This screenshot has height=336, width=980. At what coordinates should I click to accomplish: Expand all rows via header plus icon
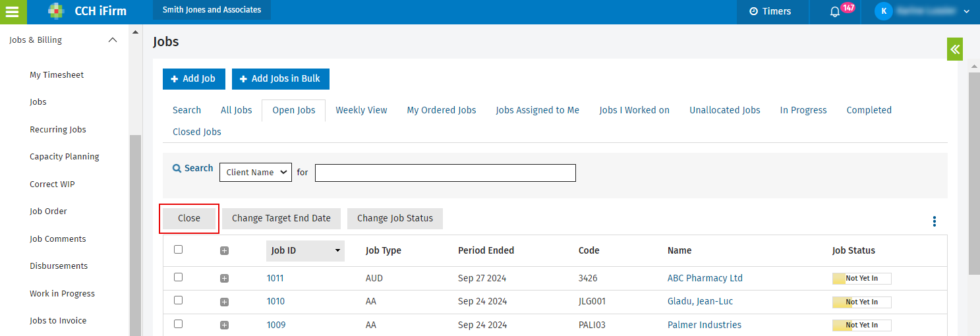224,250
